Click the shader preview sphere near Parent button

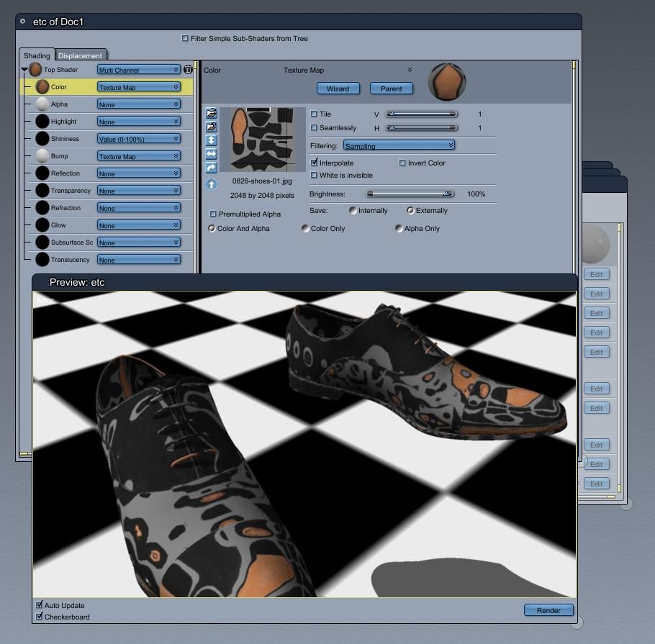(446, 82)
